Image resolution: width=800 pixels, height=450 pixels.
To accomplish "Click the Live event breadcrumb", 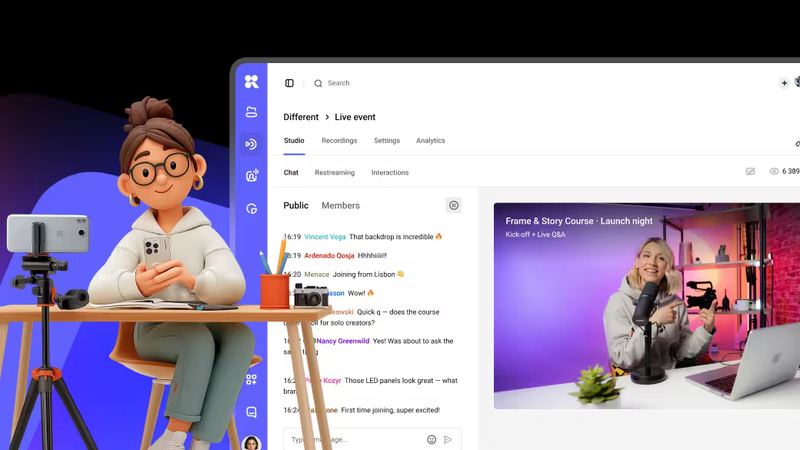I will pyautogui.click(x=355, y=117).
